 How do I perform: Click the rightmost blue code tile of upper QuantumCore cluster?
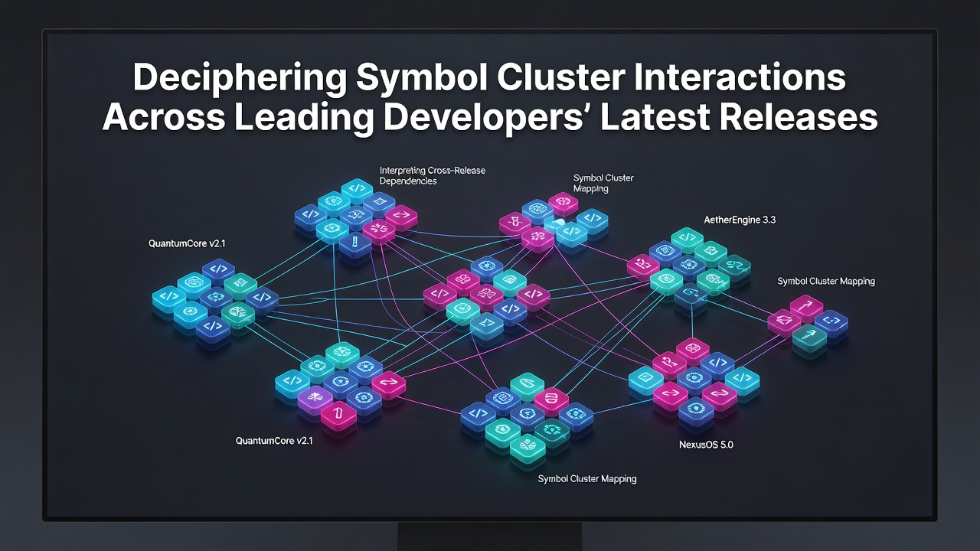tap(261, 298)
